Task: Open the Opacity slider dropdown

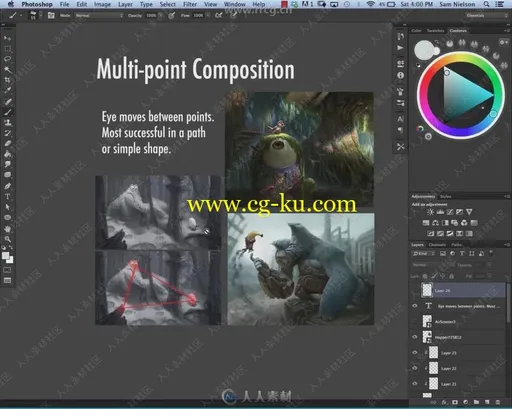Action: pos(161,15)
